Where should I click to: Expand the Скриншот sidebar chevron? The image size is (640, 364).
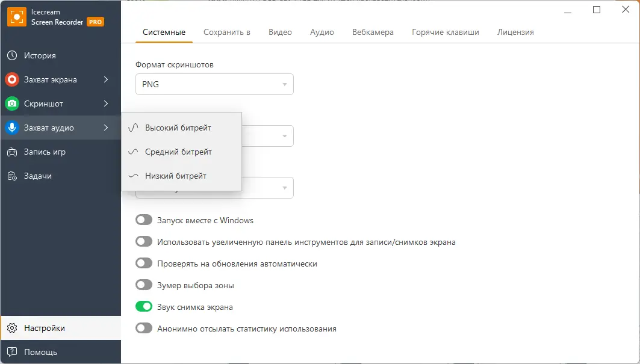[107, 103]
